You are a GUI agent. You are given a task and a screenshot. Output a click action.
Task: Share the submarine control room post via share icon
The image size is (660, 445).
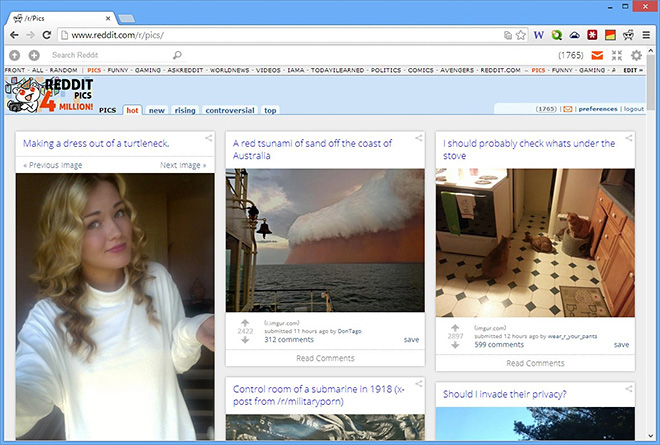[x=418, y=384]
